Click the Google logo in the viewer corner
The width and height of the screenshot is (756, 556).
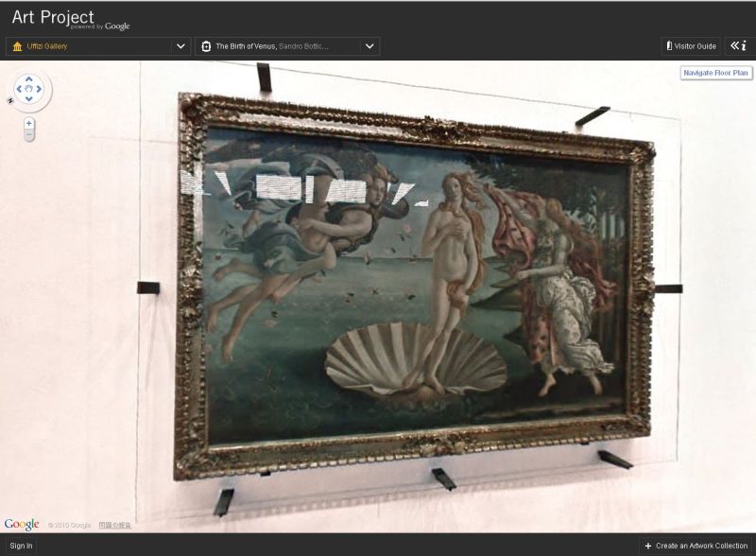click(x=22, y=525)
